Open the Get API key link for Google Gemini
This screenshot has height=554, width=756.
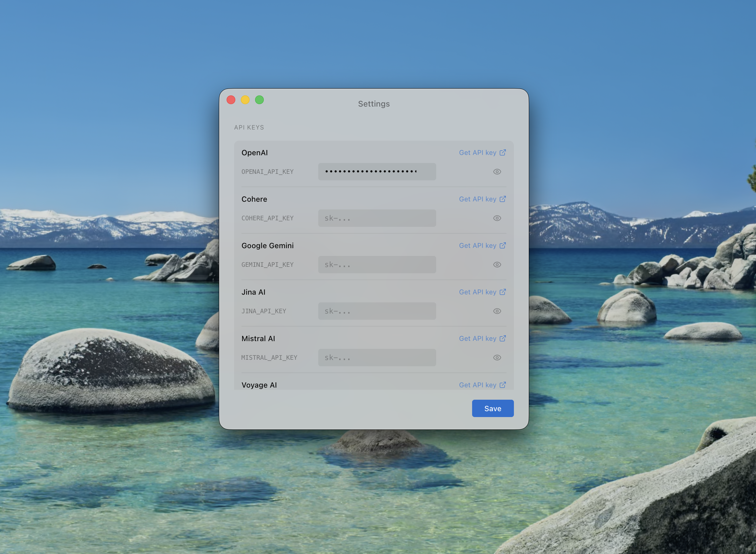coord(477,245)
